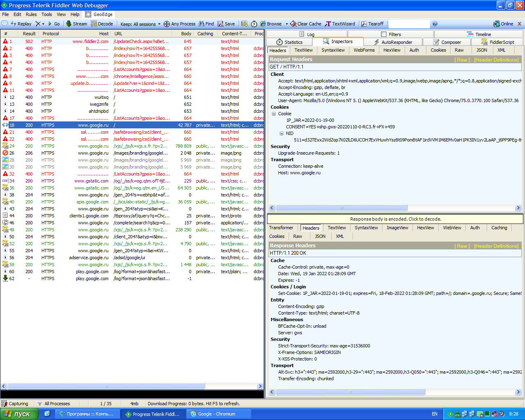Click request headers scroll right arrow
The width and height of the screenshot is (525, 420).
coord(518,208)
